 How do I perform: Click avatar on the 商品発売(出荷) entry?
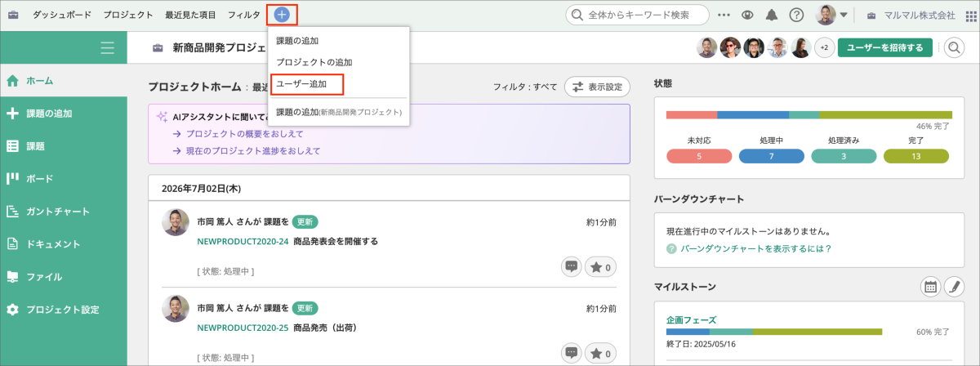click(176, 308)
